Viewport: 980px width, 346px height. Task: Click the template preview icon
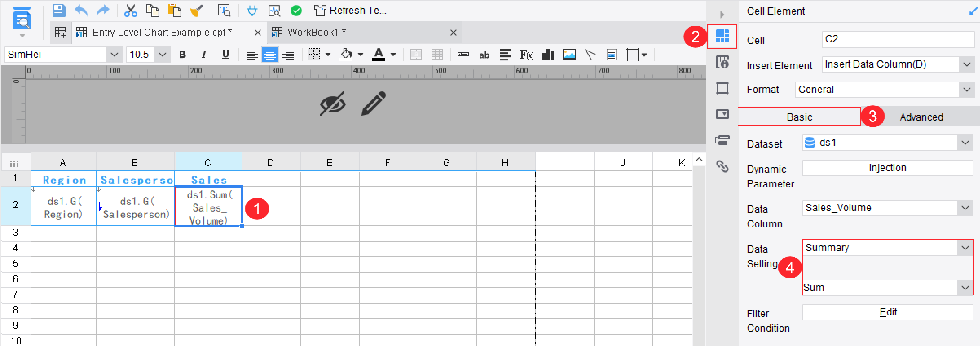click(x=22, y=19)
